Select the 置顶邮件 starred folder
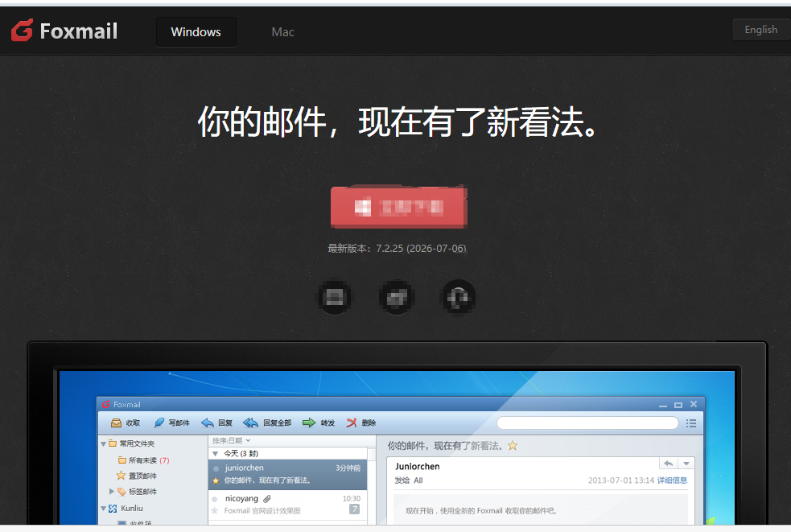Viewport: 791px width, 532px height. click(137, 476)
